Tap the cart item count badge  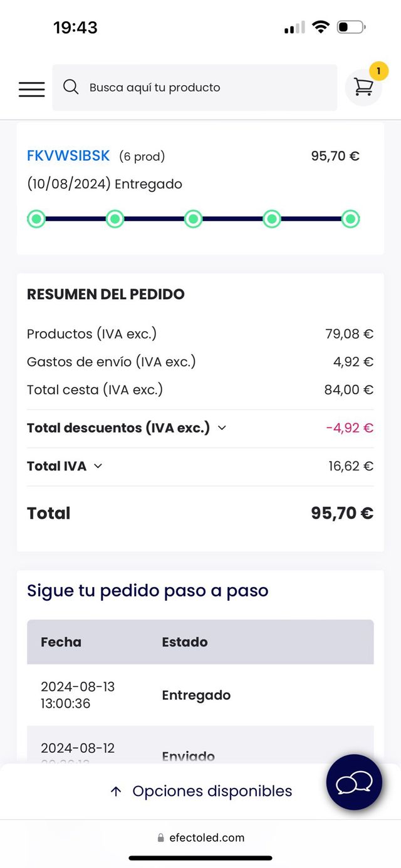coord(378,71)
